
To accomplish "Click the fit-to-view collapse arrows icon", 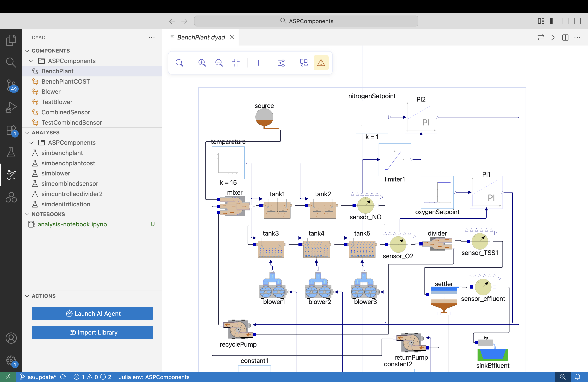I will [x=236, y=63].
